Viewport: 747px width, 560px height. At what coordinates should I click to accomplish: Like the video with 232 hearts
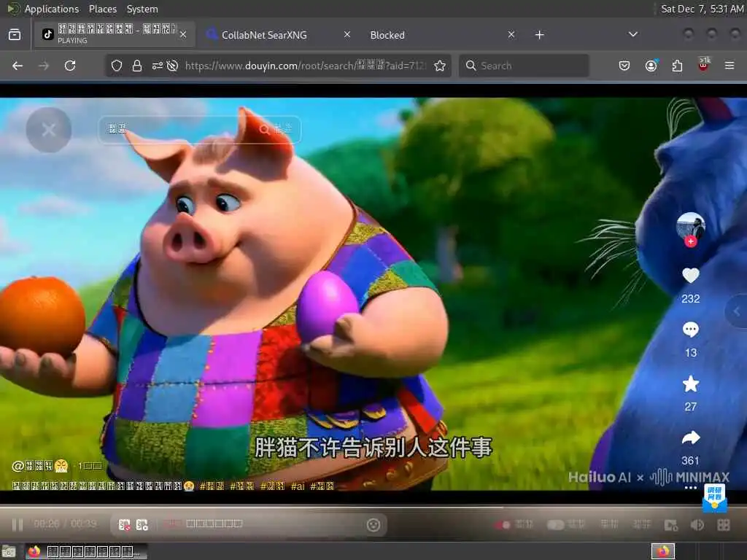click(x=690, y=276)
